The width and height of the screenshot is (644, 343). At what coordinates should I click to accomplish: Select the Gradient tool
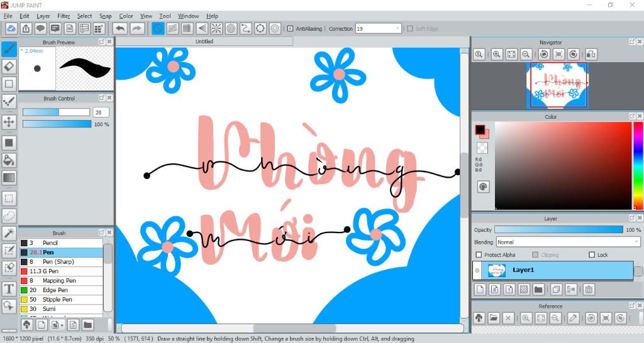[x=9, y=178]
